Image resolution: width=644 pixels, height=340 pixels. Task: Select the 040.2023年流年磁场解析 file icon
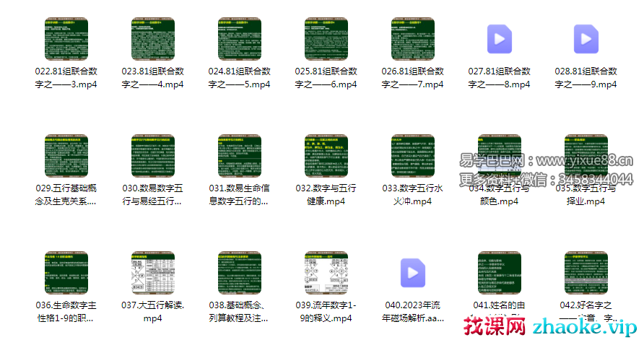coord(412,273)
